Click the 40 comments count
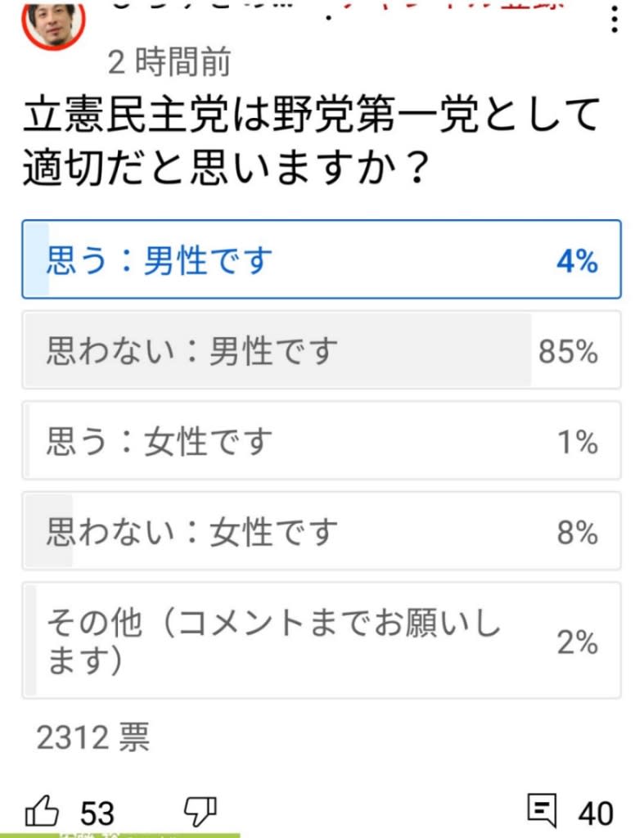The image size is (644, 838). (596, 813)
